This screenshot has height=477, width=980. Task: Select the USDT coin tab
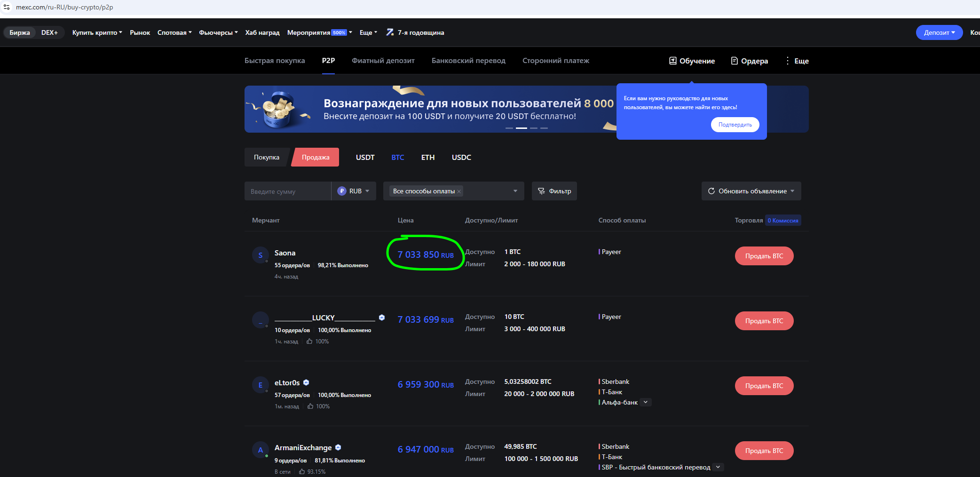pos(365,157)
